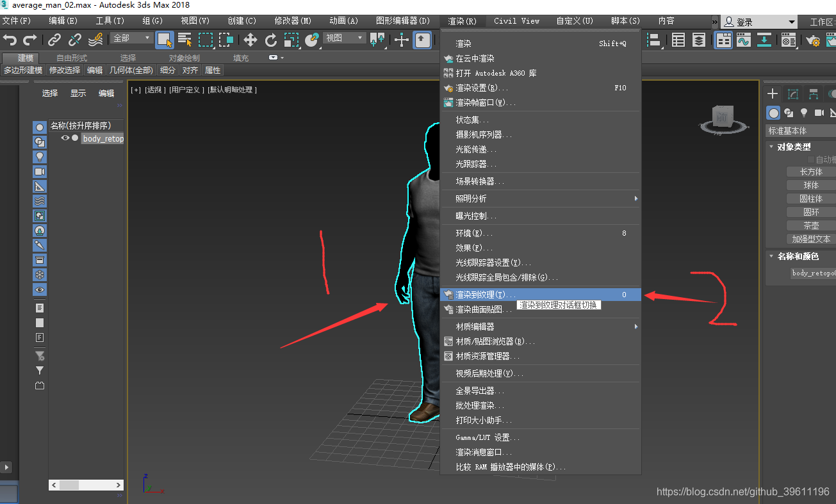Activate the Select and Move tool
The image size is (836, 504).
pos(250,40)
